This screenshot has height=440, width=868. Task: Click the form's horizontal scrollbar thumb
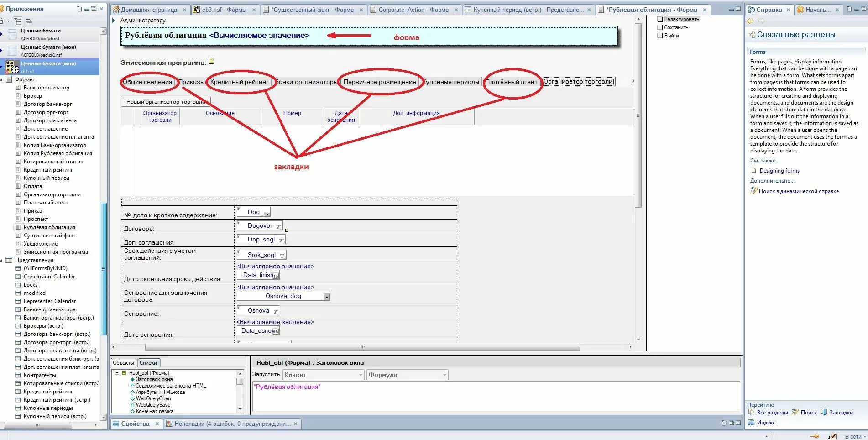363,347
